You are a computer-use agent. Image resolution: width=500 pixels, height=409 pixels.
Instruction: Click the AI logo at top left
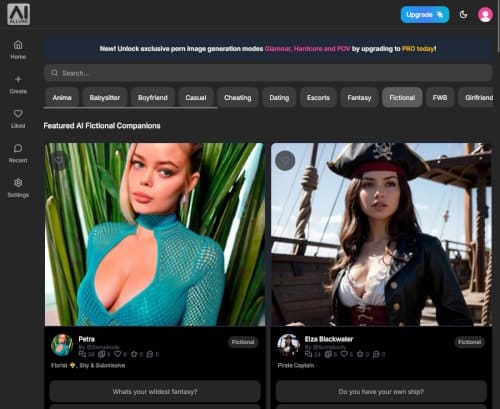[19, 14]
